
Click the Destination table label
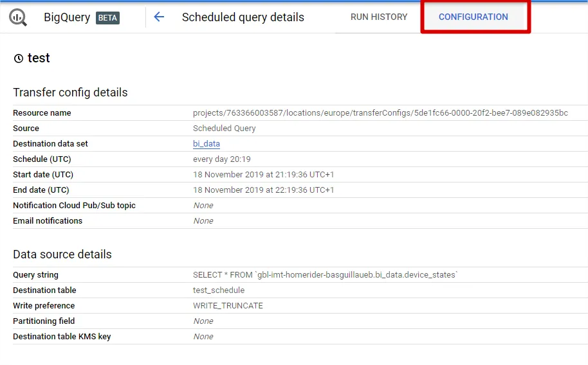click(x=44, y=290)
